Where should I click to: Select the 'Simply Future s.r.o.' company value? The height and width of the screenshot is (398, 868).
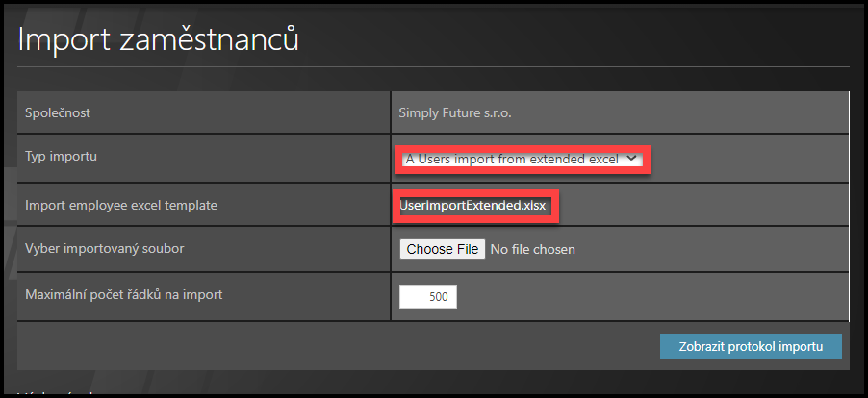(x=455, y=113)
